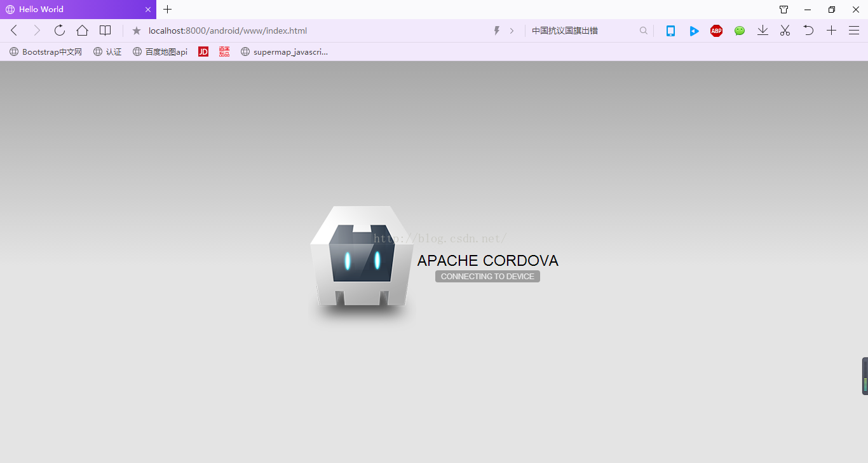Image resolution: width=868 pixels, height=463 pixels.
Task: Open the blue video play extension
Action: (x=694, y=31)
